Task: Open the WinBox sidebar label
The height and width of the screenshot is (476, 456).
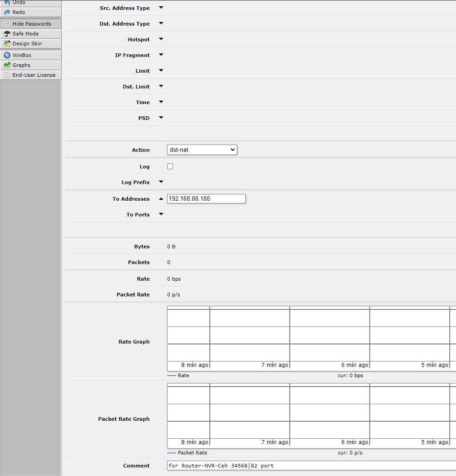Action: pos(22,55)
